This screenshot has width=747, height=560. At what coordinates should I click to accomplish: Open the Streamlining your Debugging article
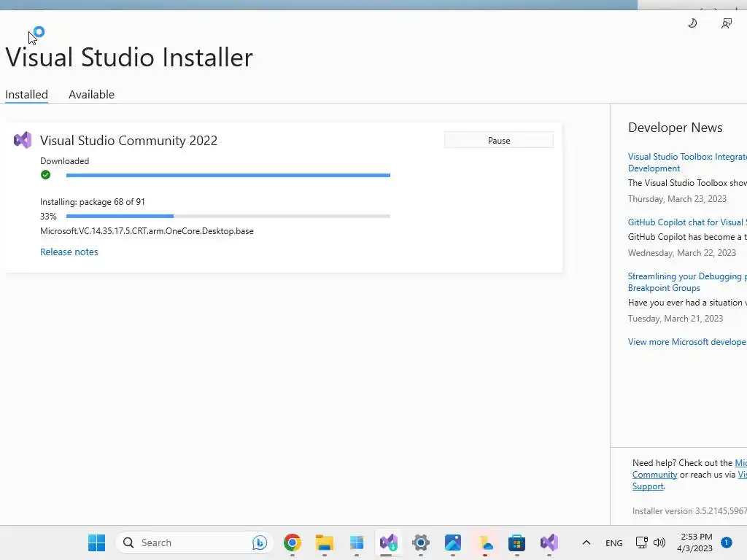click(x=687, y=282)
